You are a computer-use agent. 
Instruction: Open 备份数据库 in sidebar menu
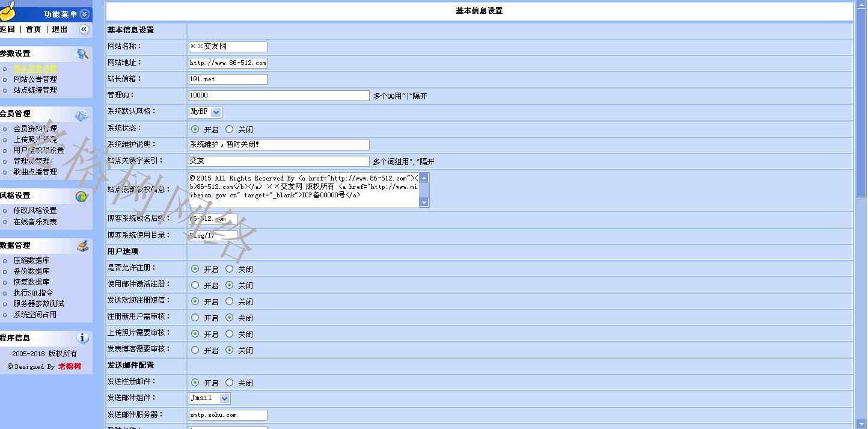[31, 271]
